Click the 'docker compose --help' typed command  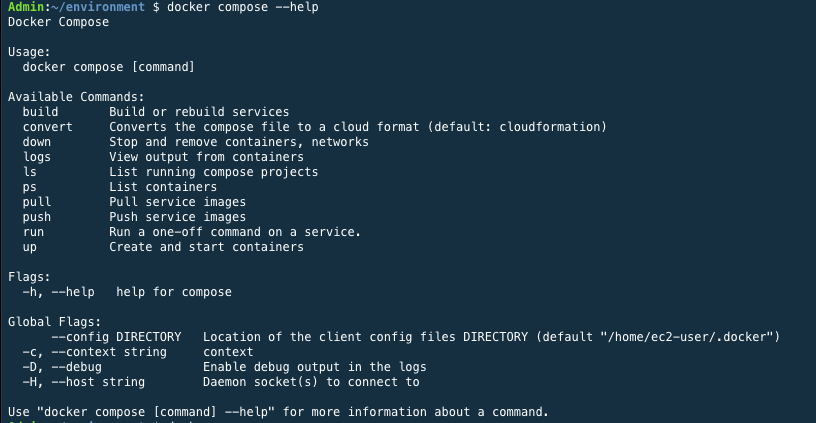pyautogui.click(x=243, y=7)
